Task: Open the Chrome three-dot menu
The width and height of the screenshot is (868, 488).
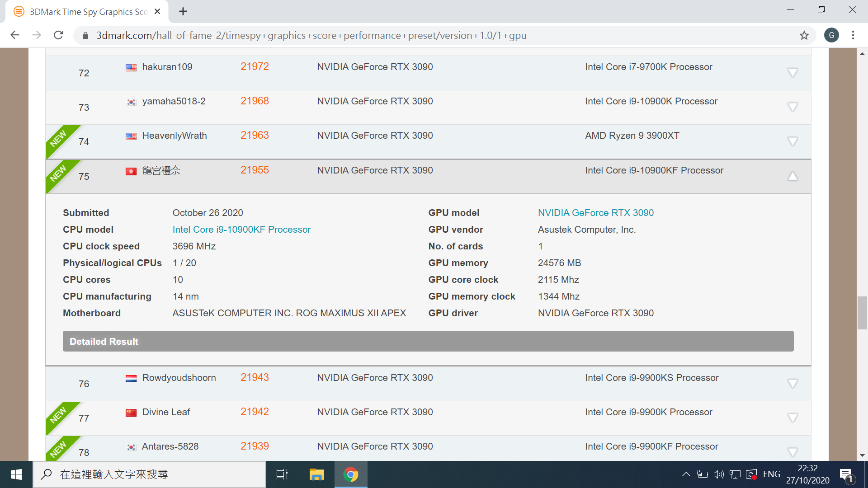Action: click(853, 35)
